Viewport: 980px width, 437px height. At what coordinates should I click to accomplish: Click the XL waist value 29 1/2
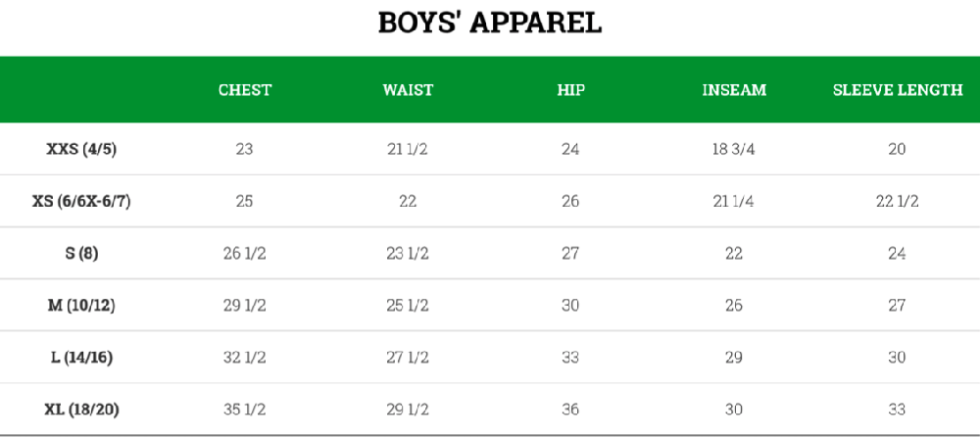408,410
